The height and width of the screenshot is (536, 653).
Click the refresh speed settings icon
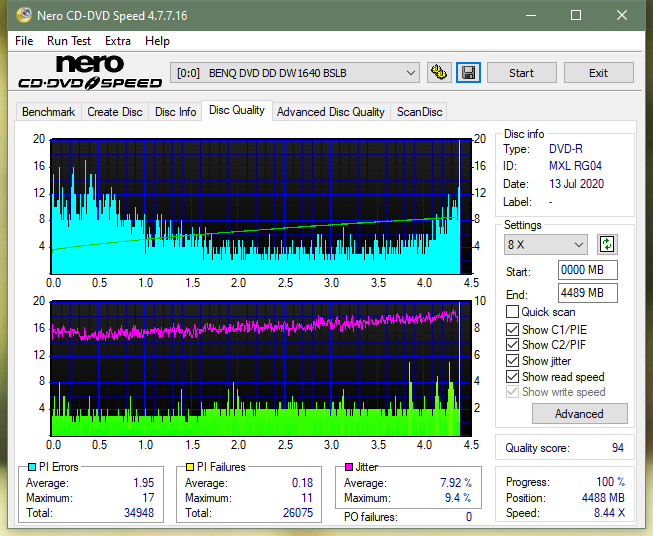(607, 244)
